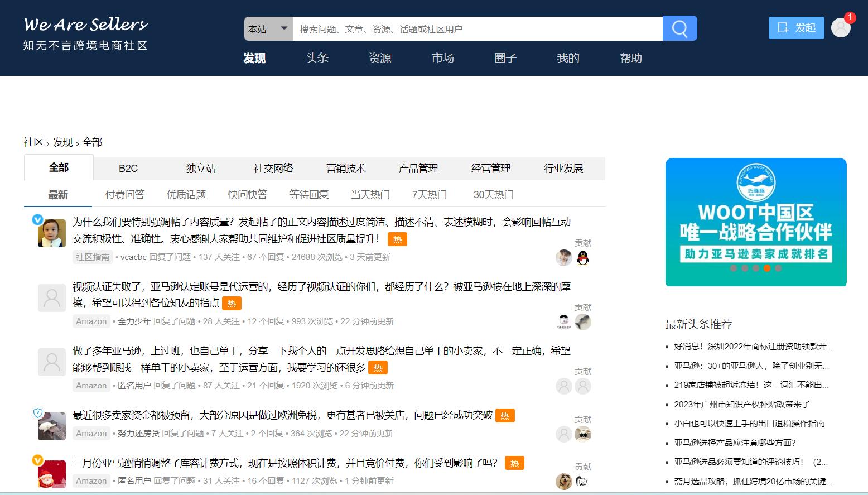Click the notification badge above the avatar
This screenshot has height=495, width=868.
coord(850,17)
